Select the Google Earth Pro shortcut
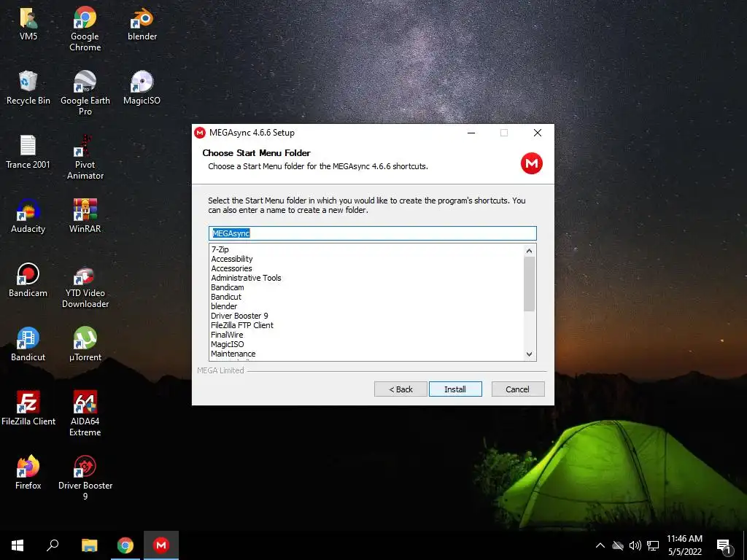This screenshot has width=747, height=560. [x=85, y=93]
